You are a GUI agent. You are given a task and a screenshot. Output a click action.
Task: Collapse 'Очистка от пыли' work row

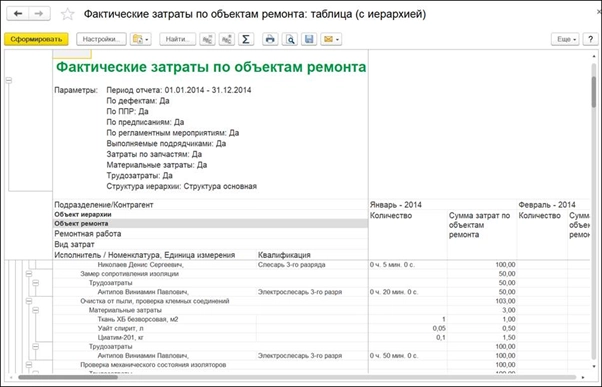pyautogui.click(x=29, y=301)
